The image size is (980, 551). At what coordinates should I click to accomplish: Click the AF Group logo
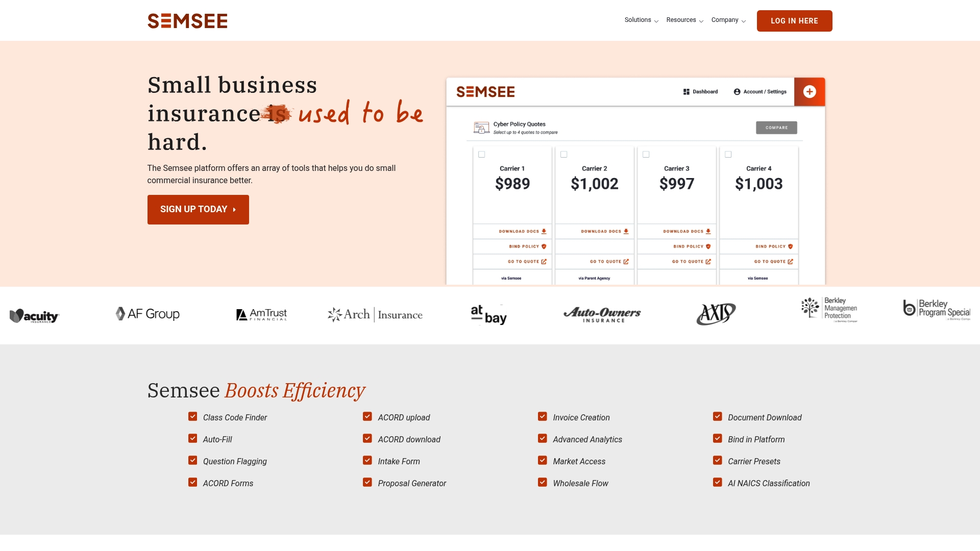148,314
